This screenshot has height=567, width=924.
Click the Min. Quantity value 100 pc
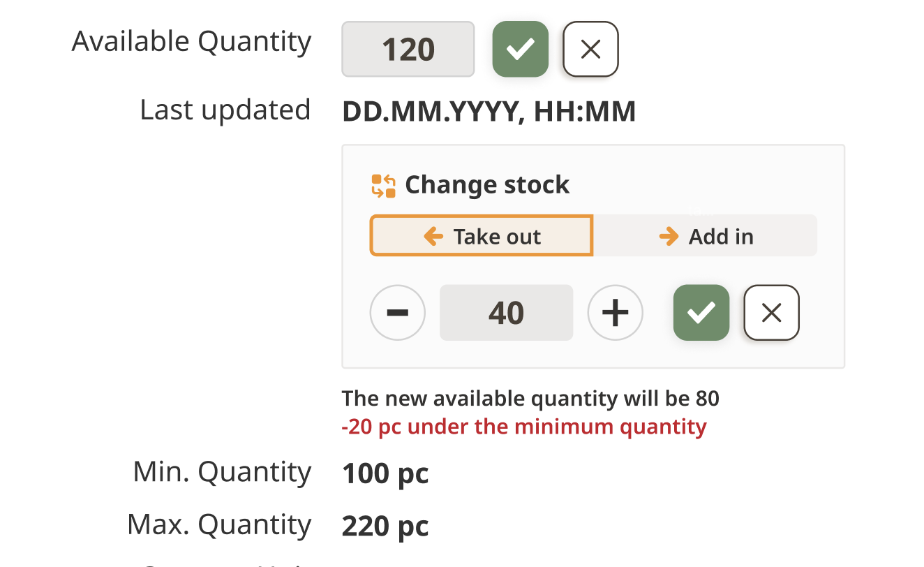tap(385, 473)
